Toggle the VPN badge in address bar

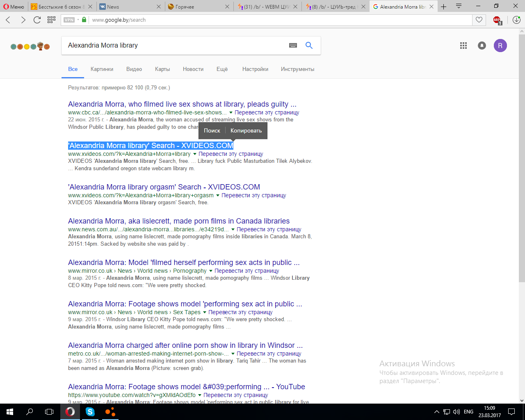click(x=69, y=20)
